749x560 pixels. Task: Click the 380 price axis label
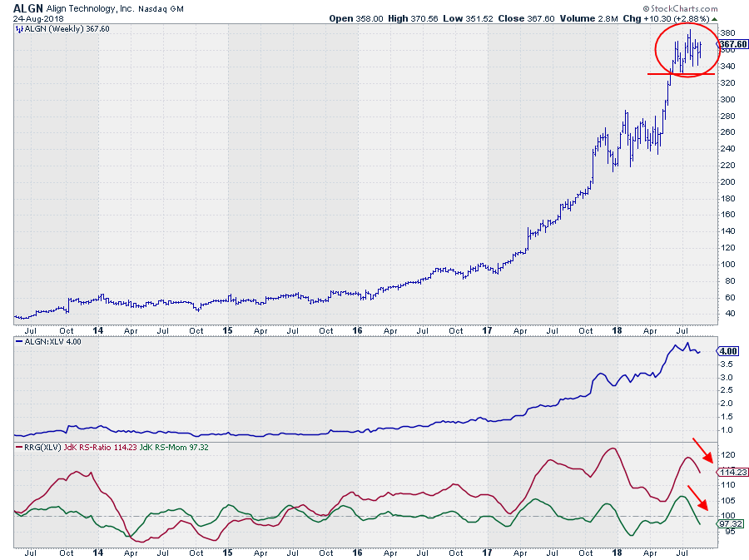(727, 33)
